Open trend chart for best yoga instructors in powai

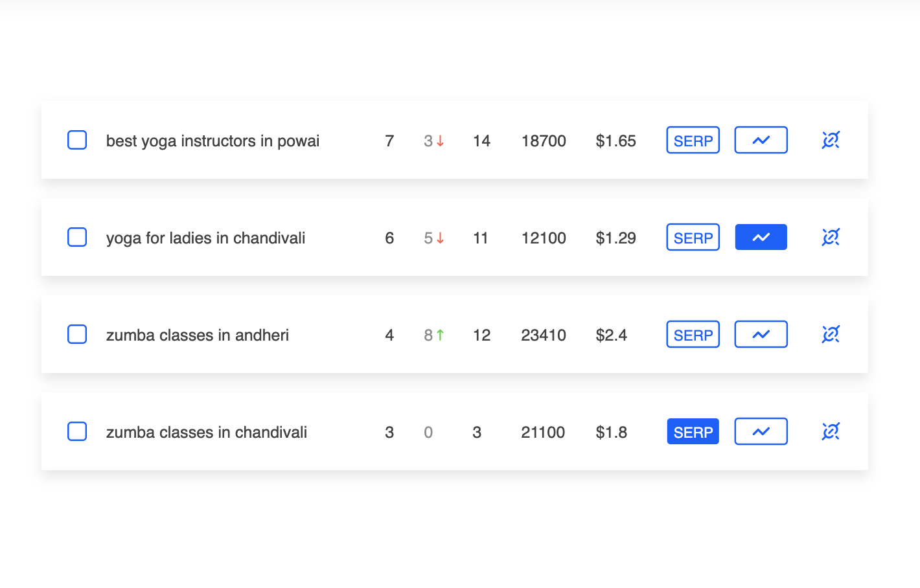(761, 140)
